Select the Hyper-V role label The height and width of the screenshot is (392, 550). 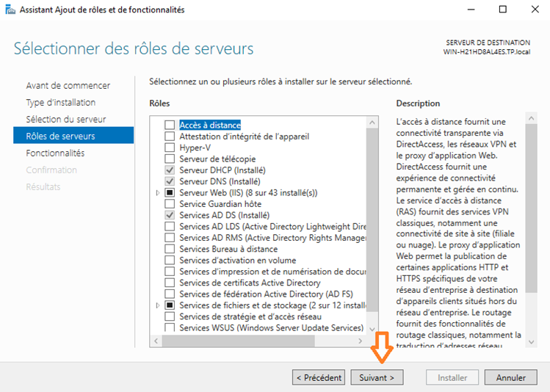[x=195, y=148]
